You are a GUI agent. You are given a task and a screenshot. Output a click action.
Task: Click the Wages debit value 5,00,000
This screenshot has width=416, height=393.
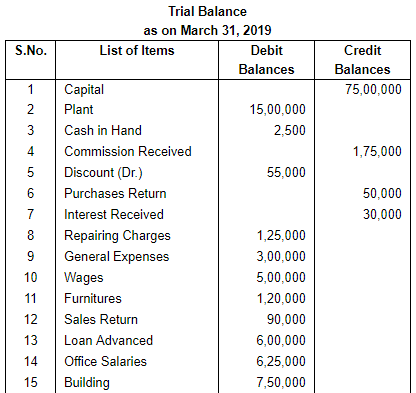(281, 278)
